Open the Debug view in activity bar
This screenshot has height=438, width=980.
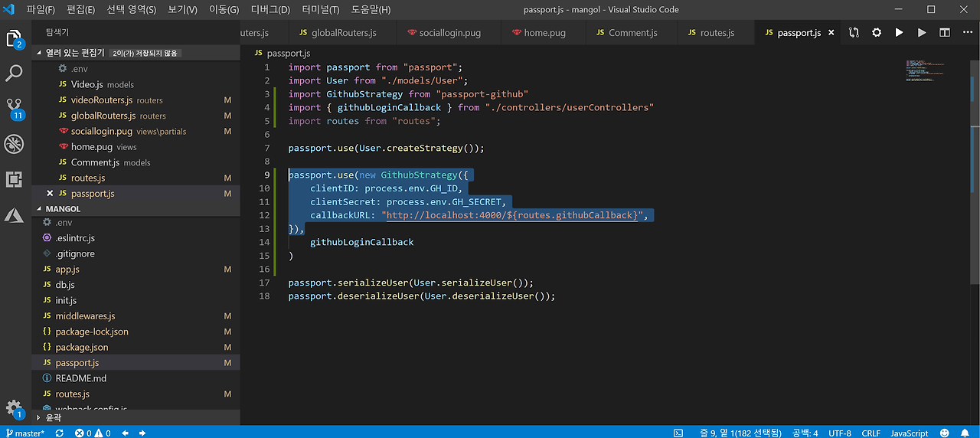pyautogui.click(x=14, y=144)
